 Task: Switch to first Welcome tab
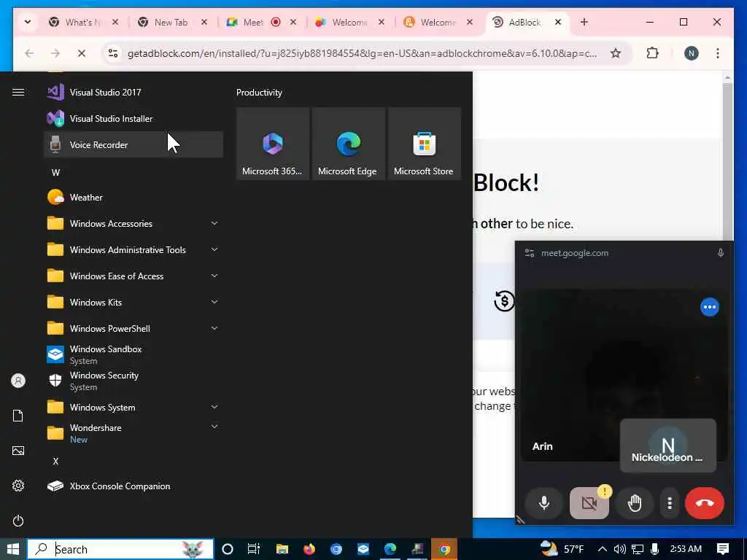point(350,23)
